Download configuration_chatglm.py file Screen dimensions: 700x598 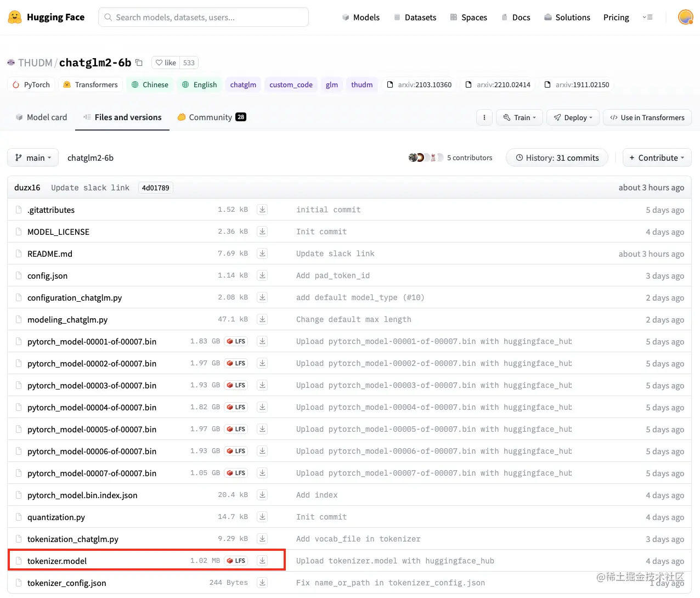(x=263, y=297)
